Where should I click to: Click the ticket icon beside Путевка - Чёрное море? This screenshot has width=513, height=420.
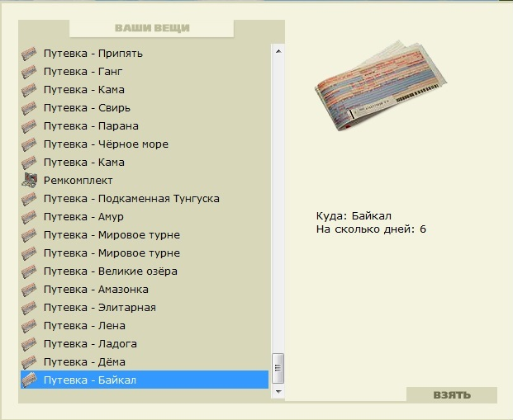click(x=29, y=144)
